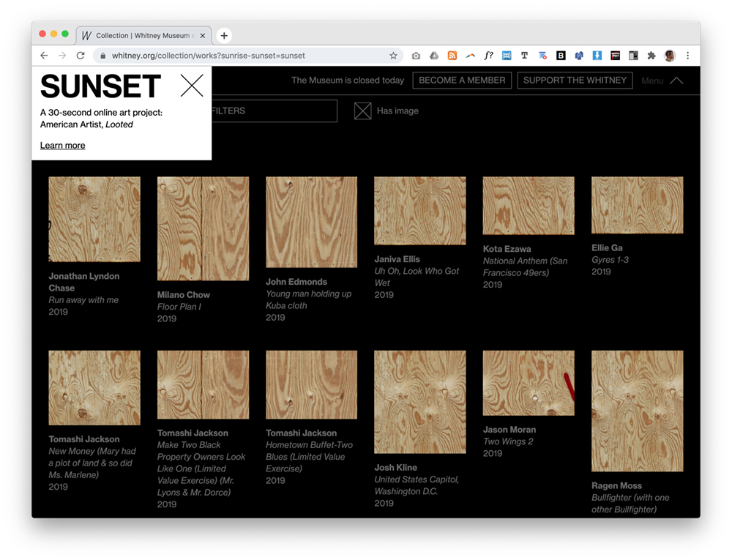Image resolution: width=732 pixels, height=560 pixels.
Task: Click the artist name Ellie Ga
Action: tap(607, 248)
